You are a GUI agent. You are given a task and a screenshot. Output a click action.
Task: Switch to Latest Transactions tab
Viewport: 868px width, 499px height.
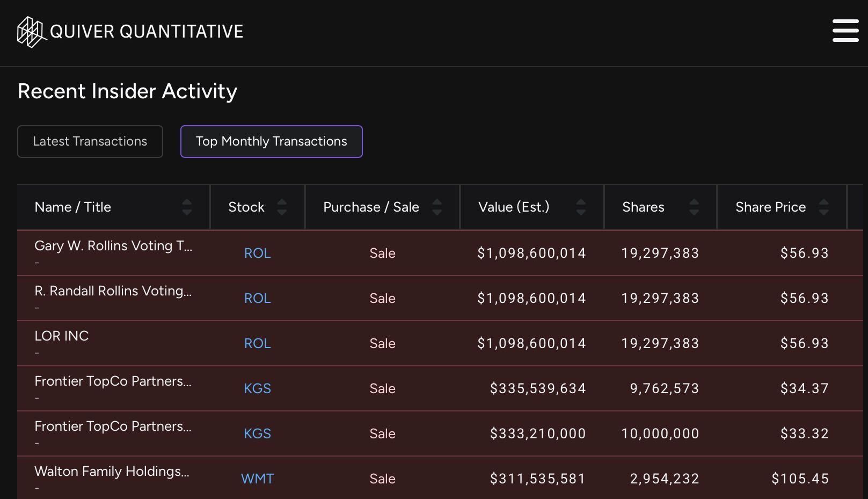(90, 142)
